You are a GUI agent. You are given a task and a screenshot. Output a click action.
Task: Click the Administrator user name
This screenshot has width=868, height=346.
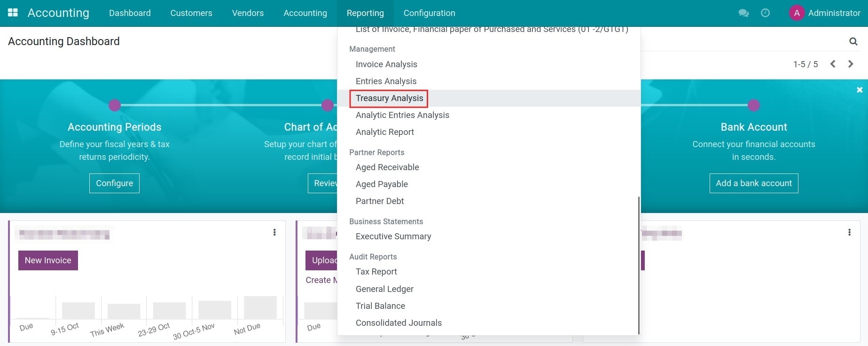pyautogui.click(x=834, y=13)
